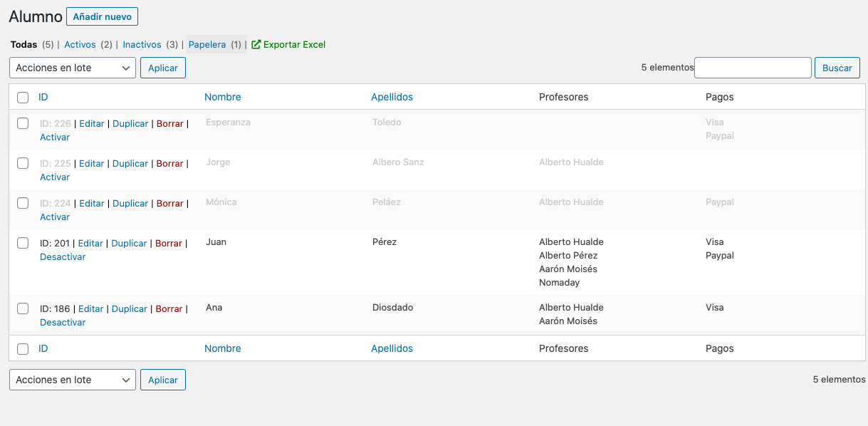This screenshot has width=868, height=426.
Task: Check the box for Ana Diosdado row
Action: pyautogui.click(x=23, y=308)
